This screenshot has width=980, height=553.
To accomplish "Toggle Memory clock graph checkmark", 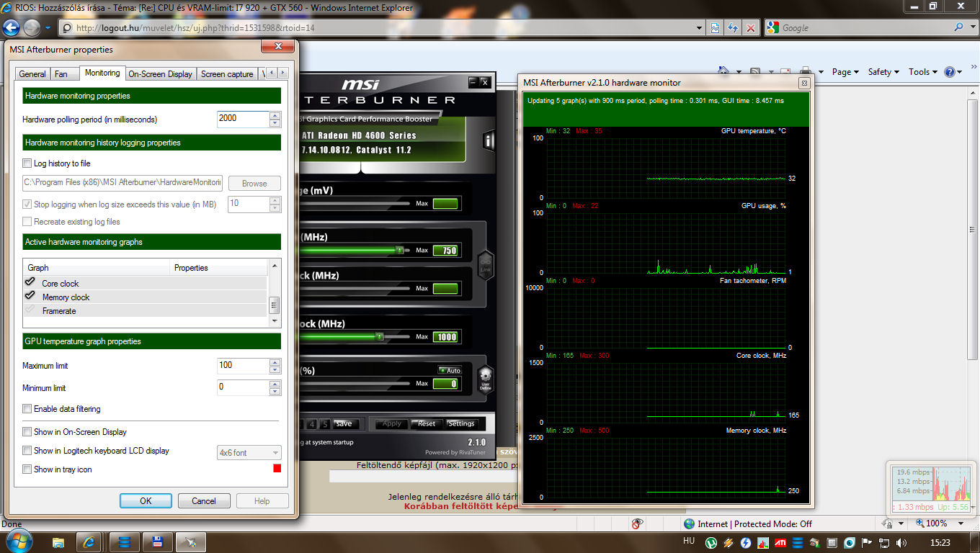I will [x=30, y=296].
